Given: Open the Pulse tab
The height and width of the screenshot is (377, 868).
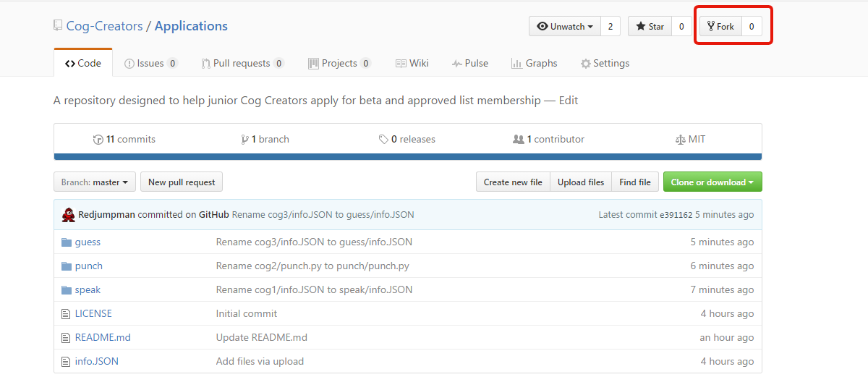Looking at the screenshot, I should [469, 63].
